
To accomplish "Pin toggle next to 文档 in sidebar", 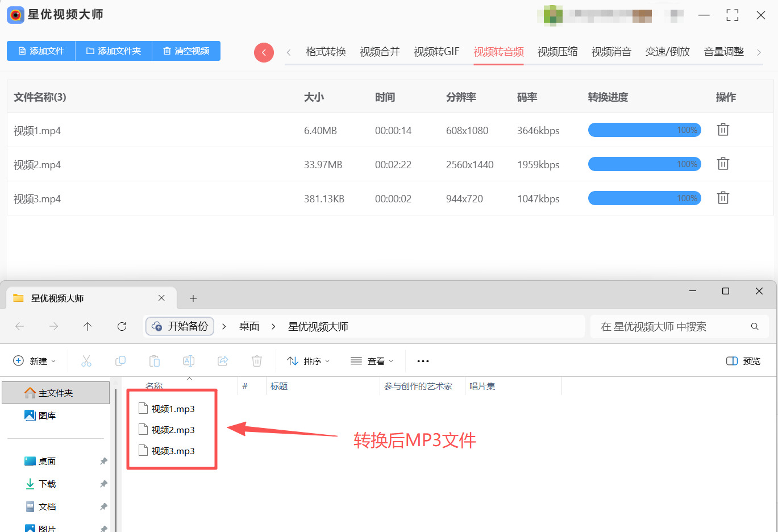I will pos(103,506).
